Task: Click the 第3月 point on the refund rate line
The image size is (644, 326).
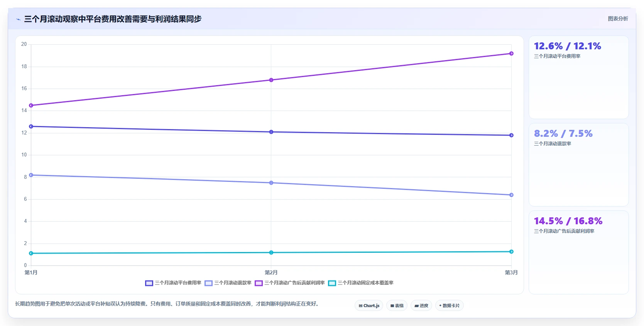Action: [x=511, y=195]
